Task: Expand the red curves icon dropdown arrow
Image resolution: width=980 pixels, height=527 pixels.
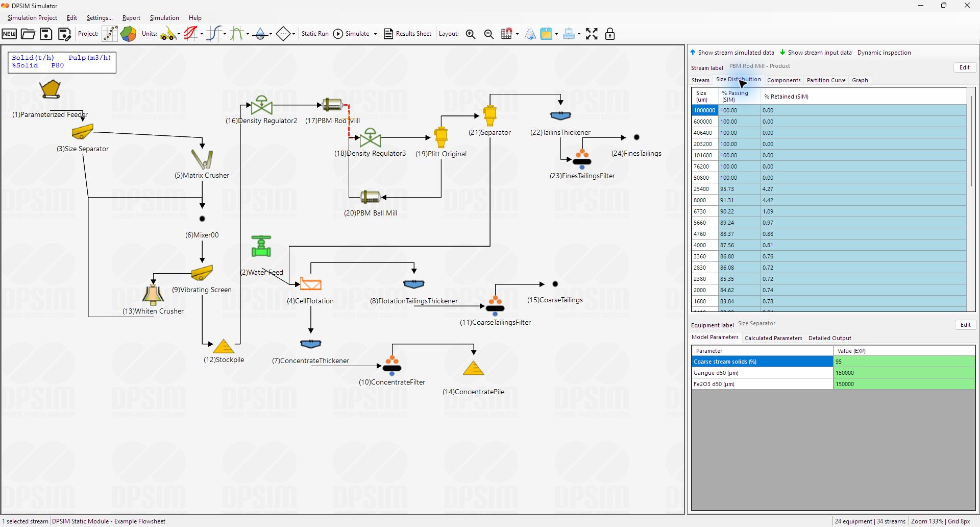Action: (x=202, y=34)
